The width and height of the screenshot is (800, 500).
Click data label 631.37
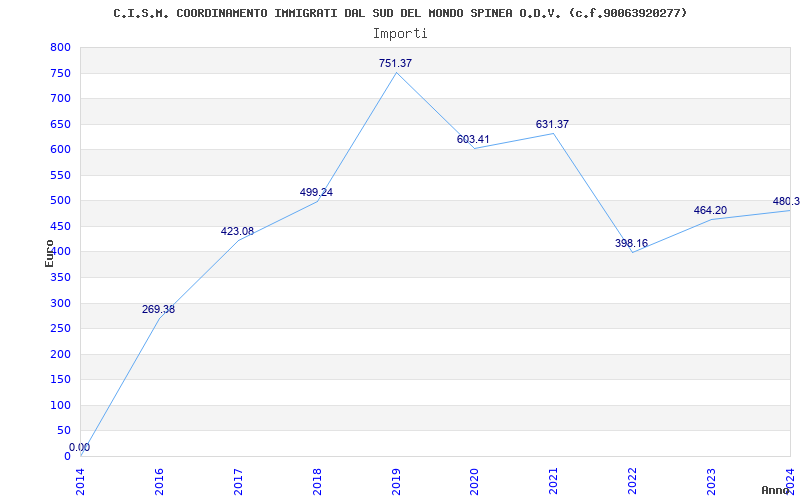[x=552, y=124]
